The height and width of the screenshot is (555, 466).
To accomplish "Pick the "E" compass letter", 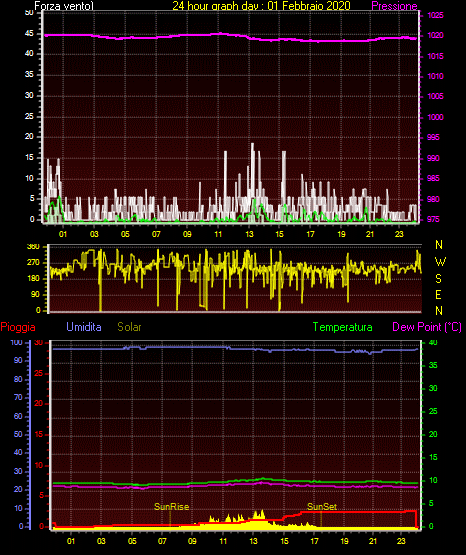I will tap(438, 294).
